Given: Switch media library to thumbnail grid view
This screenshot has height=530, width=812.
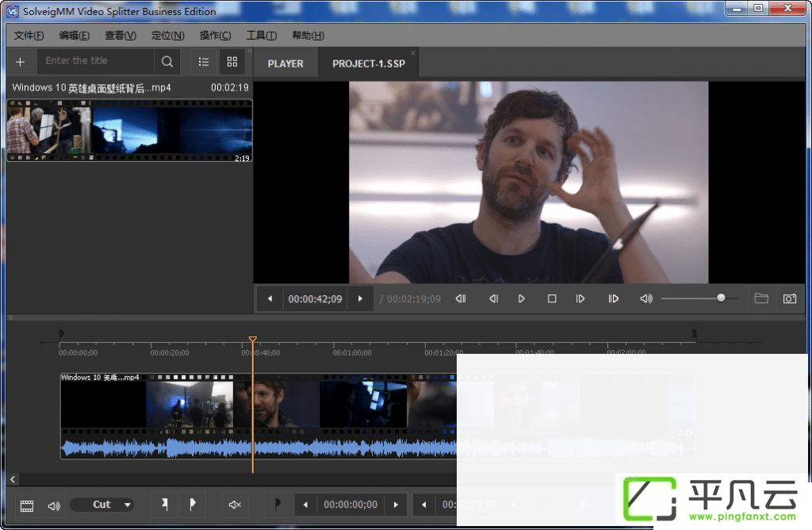Looking at the screenshot, I should 232,62.
